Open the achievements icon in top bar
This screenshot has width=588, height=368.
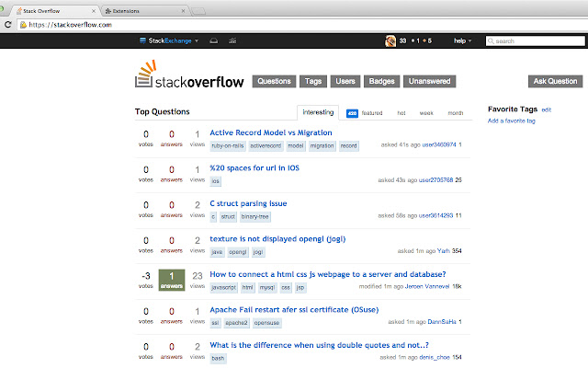click(x=231, y=41)
